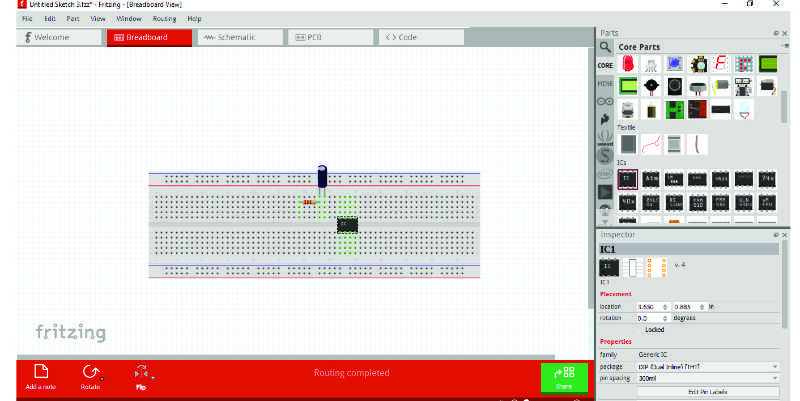Select the IC chip on the breadboard
800x401 pixels.
pos(347,224)
